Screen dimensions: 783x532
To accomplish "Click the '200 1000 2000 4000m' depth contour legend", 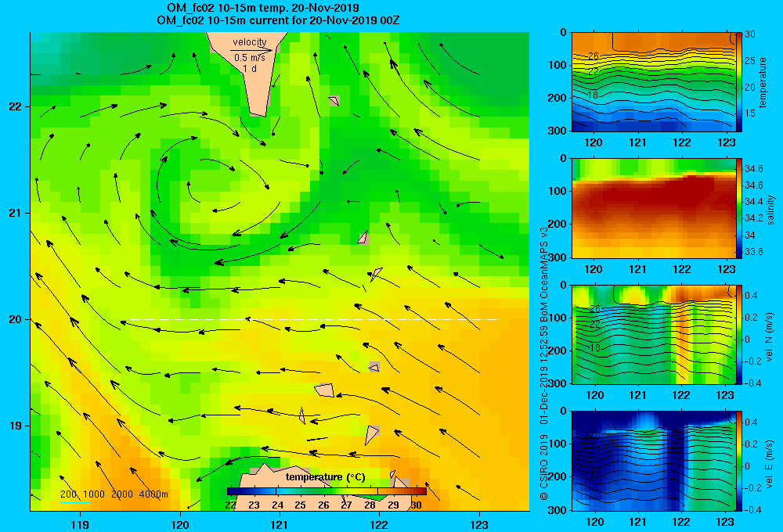I will (x=114, y=494).
